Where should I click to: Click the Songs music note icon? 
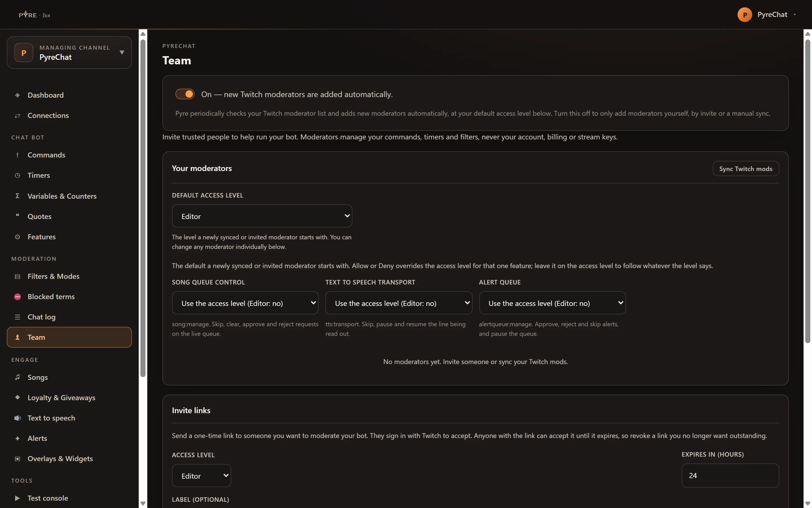click(x=17, y=377)
